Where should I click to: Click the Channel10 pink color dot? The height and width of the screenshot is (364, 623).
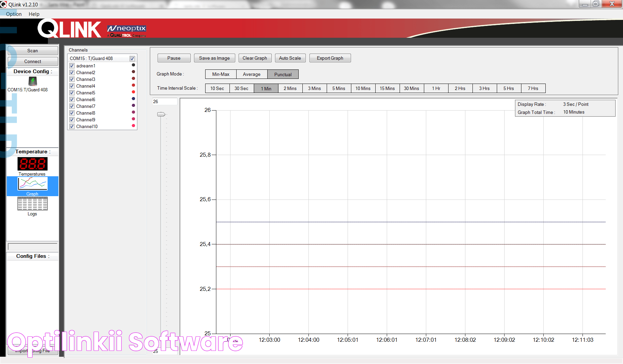tap(133, 126)
